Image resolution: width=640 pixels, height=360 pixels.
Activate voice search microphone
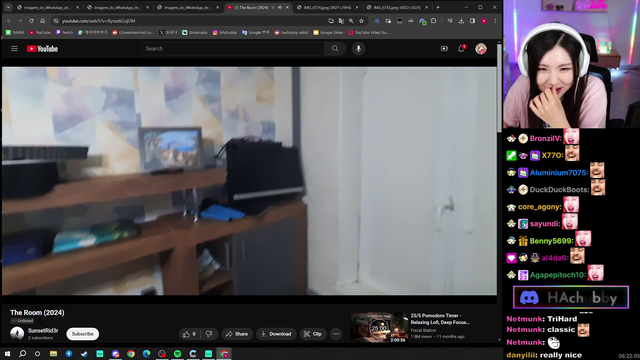(x=358, y=49)
